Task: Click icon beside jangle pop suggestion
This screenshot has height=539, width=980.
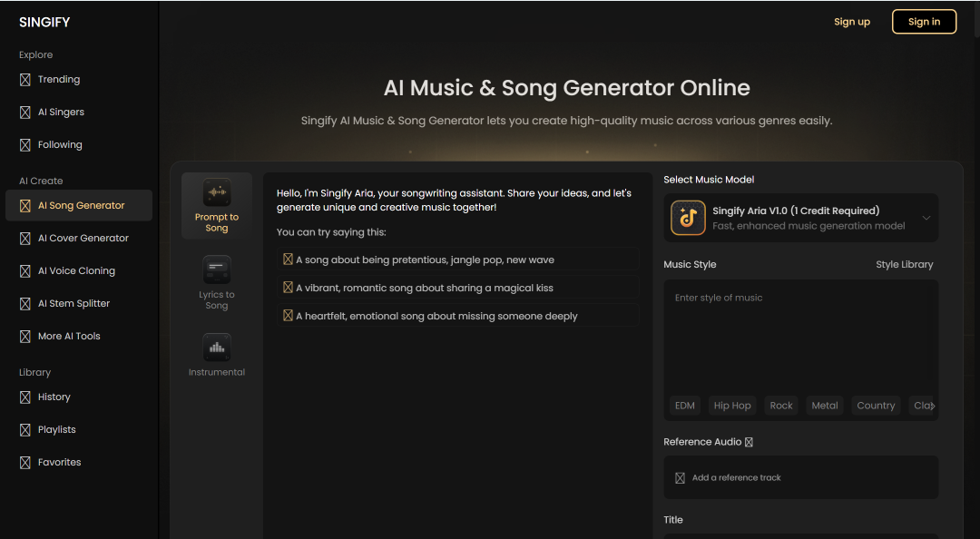Action: (x=289, y=260)
